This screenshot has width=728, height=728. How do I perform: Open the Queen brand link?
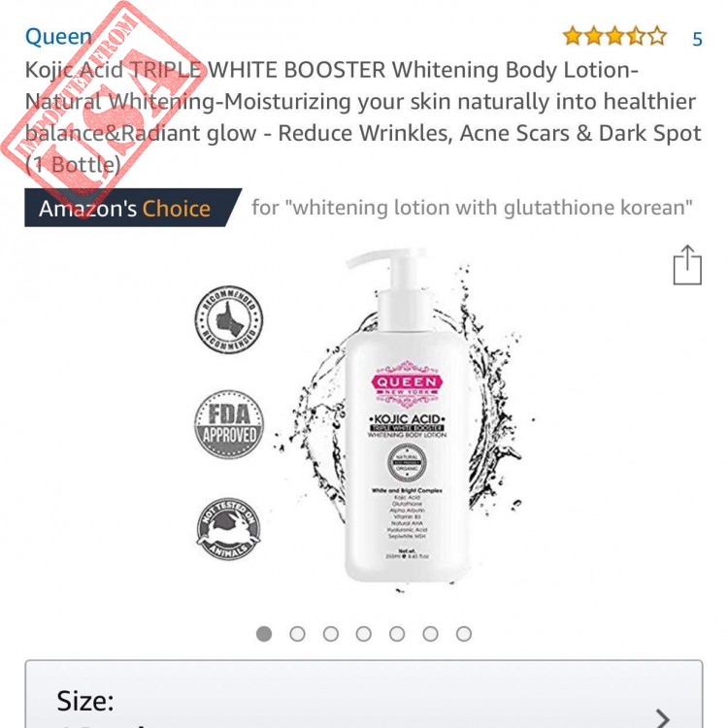tap(58, 36)
